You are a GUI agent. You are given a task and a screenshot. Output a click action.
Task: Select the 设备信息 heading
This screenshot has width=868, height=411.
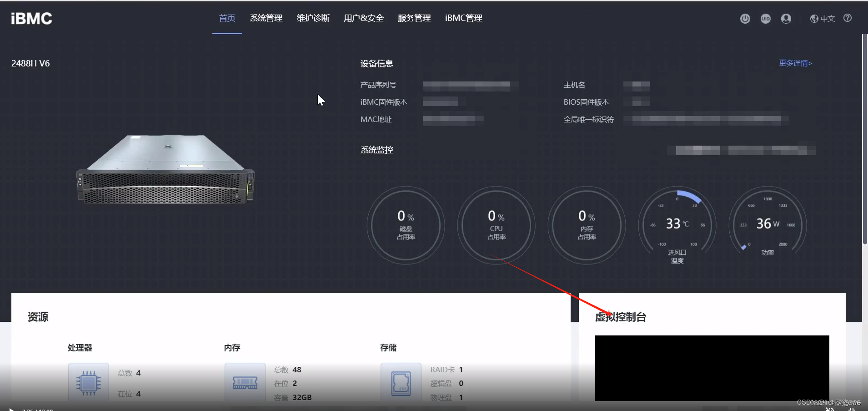coord(377,64)
